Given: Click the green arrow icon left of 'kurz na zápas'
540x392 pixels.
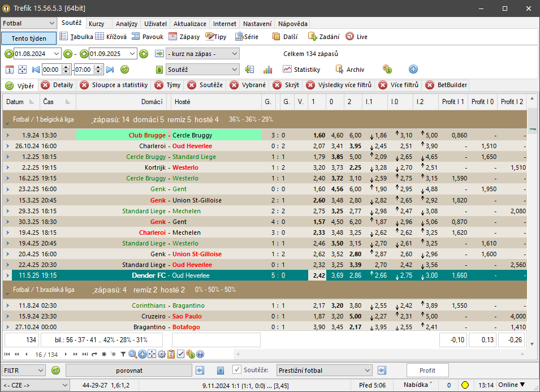Looking at the screenshot, I should click(x=159, y=54).
